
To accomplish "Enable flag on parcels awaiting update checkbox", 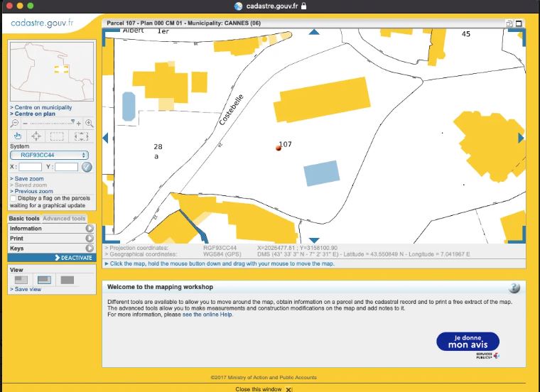I will pos(13,198).
